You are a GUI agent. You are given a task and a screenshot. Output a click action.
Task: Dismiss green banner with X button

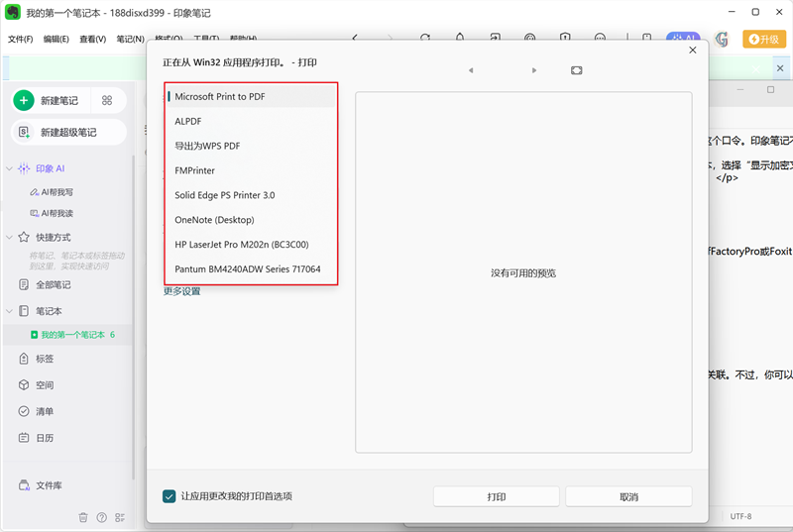click(x=780, y=68)
